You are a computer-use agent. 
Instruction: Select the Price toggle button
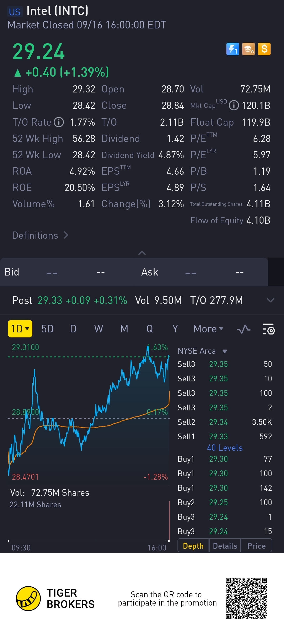(256, 546)
